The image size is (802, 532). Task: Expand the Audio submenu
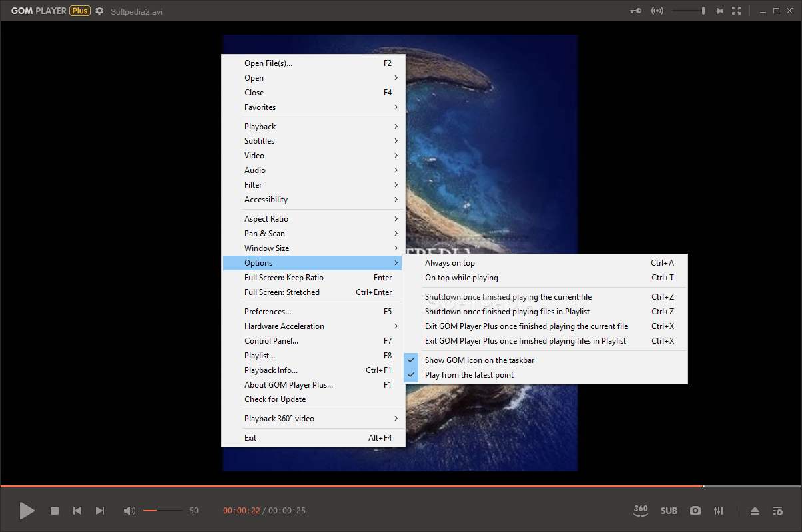313,170
